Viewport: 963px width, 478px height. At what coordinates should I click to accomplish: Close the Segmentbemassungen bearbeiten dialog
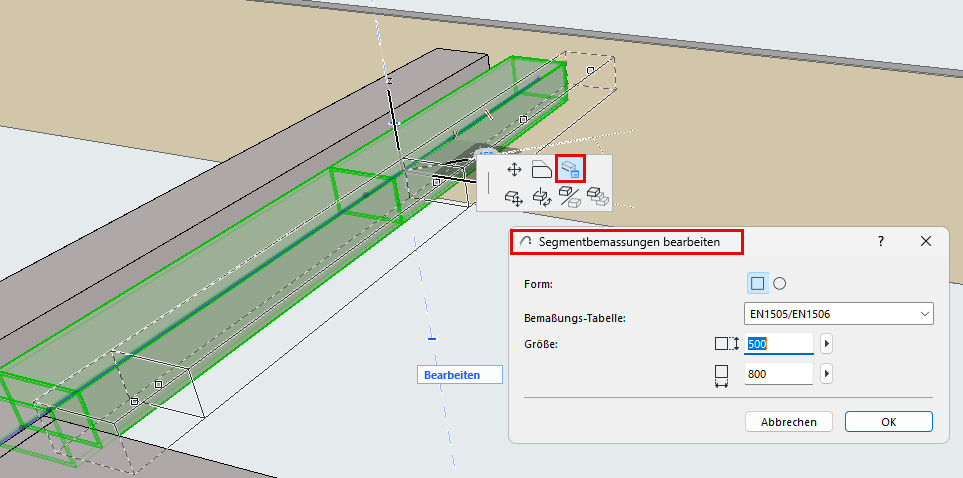coord(926,241)
